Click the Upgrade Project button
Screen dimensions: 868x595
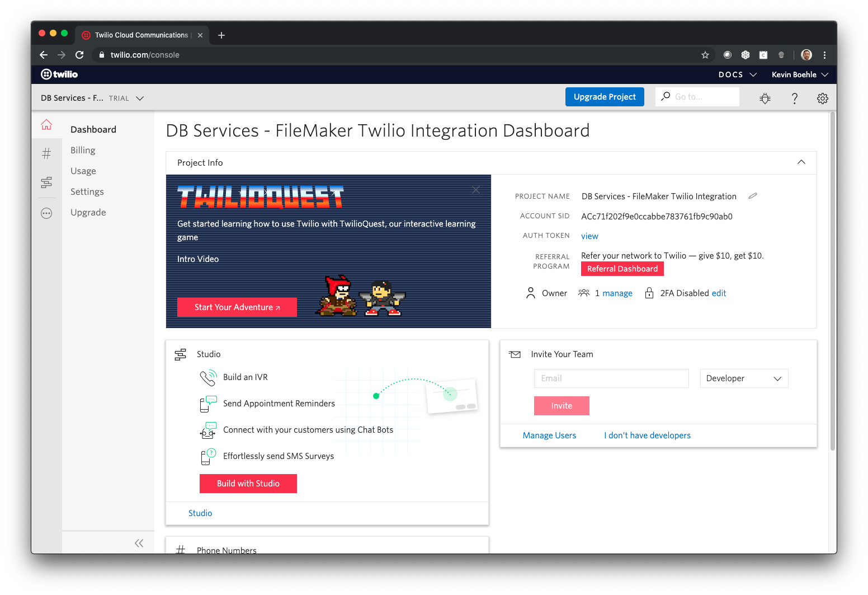coord(605,97)
